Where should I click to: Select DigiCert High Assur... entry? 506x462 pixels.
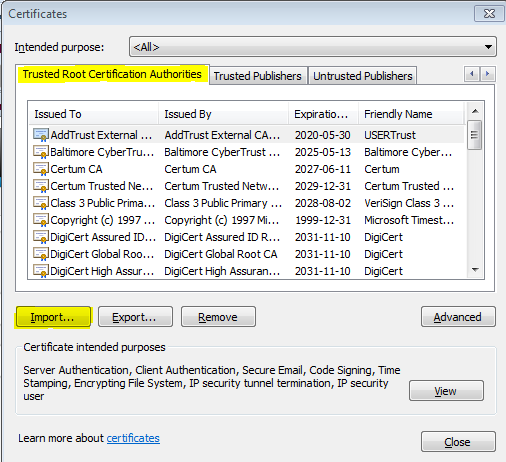click(102, 271)
